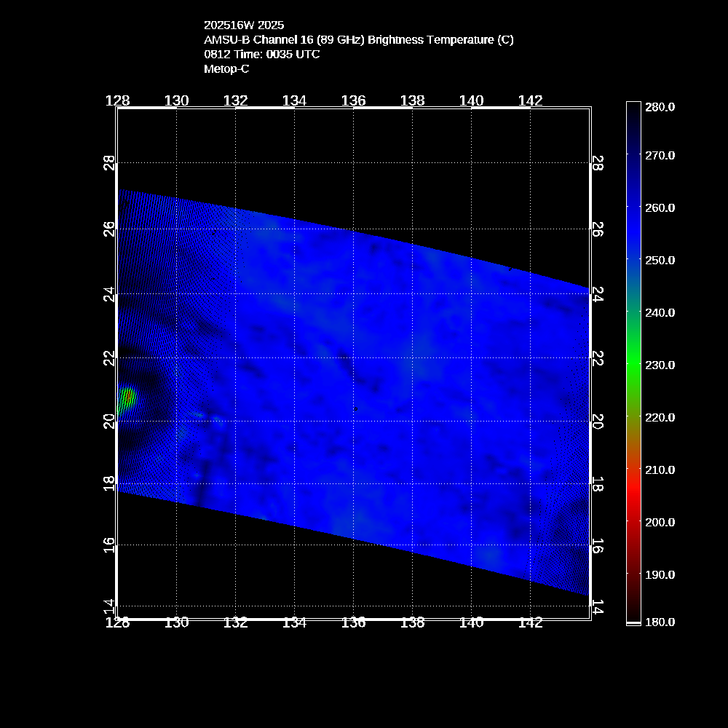Click the 250.0 colorbar tick label
This screenshot has height=728, width=728.
660,260
